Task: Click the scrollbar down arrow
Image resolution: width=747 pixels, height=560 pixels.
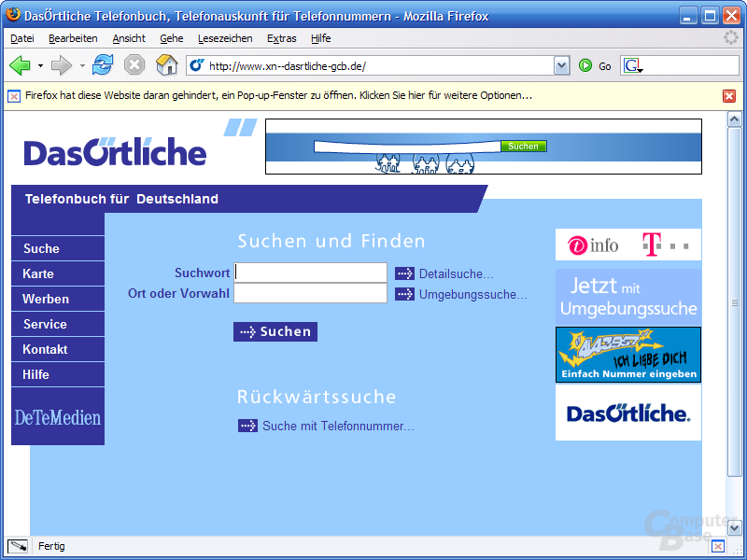Action: (x=734, y=527)
